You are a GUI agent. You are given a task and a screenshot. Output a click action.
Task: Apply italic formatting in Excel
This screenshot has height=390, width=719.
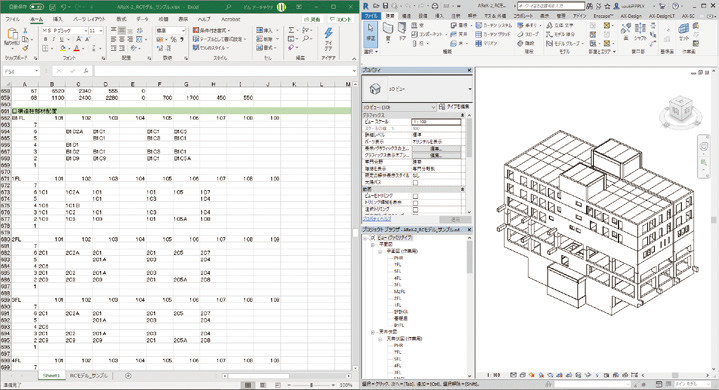coord(53,39)
